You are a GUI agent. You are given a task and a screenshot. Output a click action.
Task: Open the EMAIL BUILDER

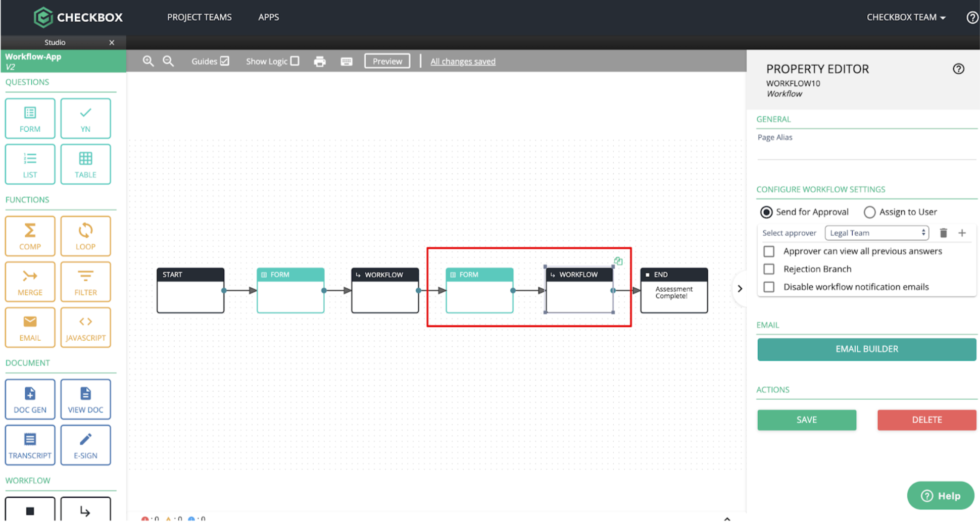pos(867,349)
